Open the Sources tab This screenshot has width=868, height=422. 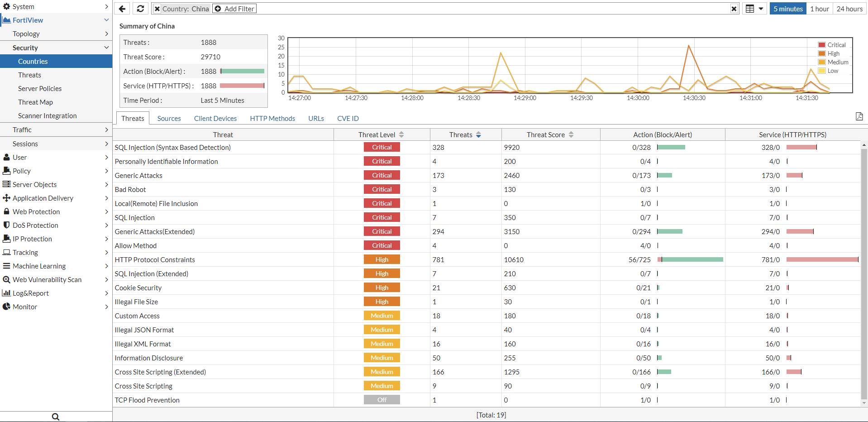coord(169,118)
